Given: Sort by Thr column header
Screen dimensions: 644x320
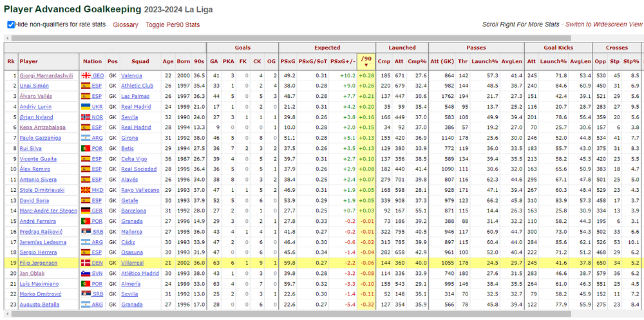Looking at the screenshot, I should pyautogui.click(x=463, y=61).
